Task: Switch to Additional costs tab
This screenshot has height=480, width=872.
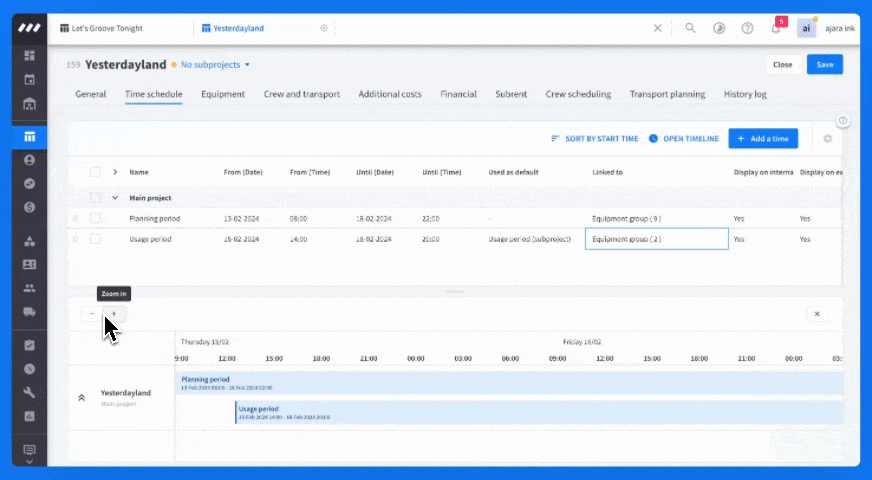Action: click(390, 94)
